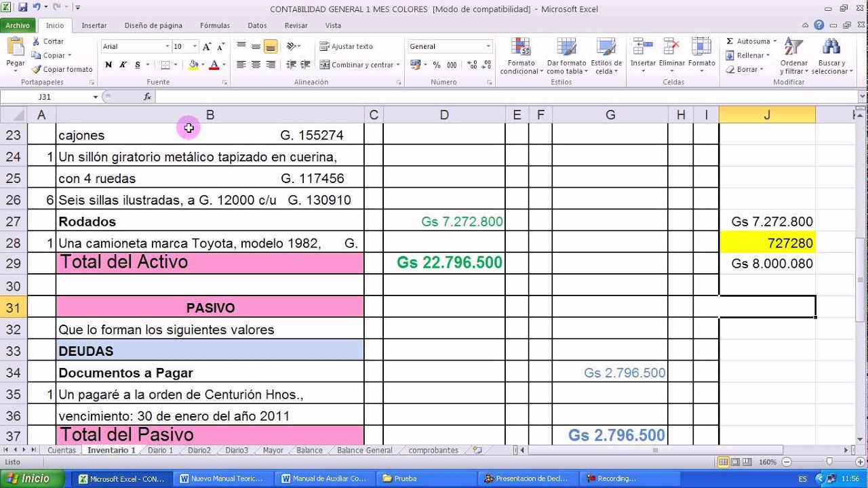Click the Inicio start button
This screenshot has height=488, width=868.
[33, 479]
